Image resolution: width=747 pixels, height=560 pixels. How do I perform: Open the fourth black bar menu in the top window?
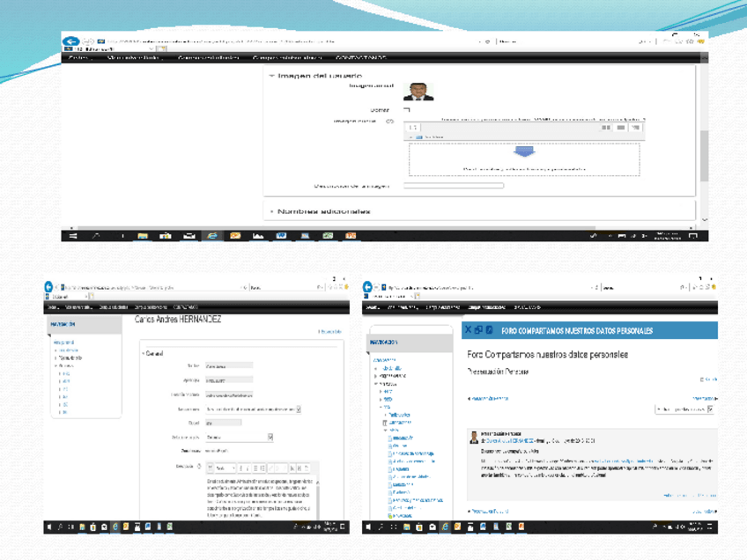coord(287,57)
